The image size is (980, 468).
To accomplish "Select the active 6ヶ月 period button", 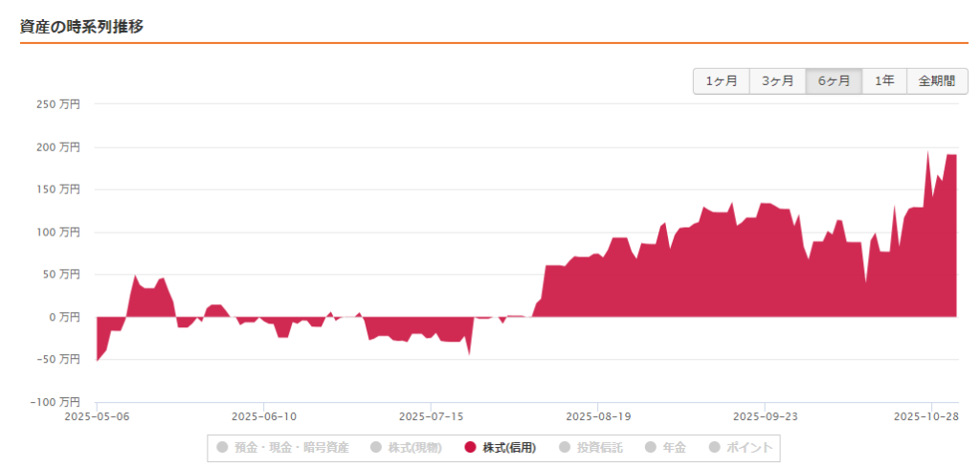I will 834,81.
